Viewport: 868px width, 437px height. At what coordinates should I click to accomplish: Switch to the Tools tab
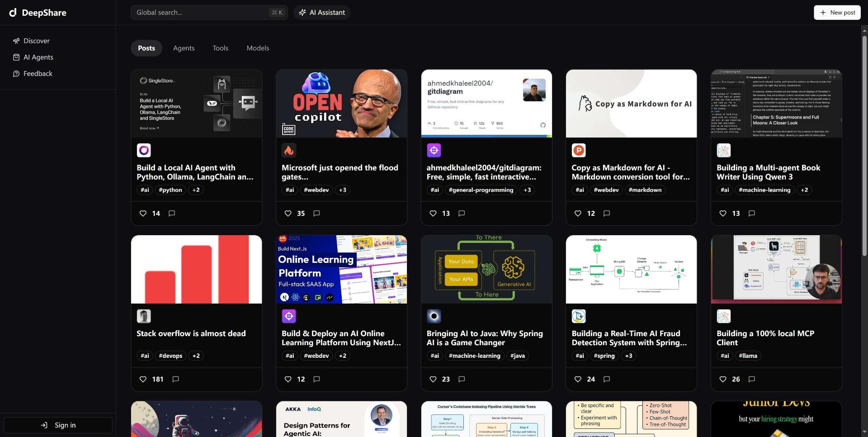(x=221, y=48)
